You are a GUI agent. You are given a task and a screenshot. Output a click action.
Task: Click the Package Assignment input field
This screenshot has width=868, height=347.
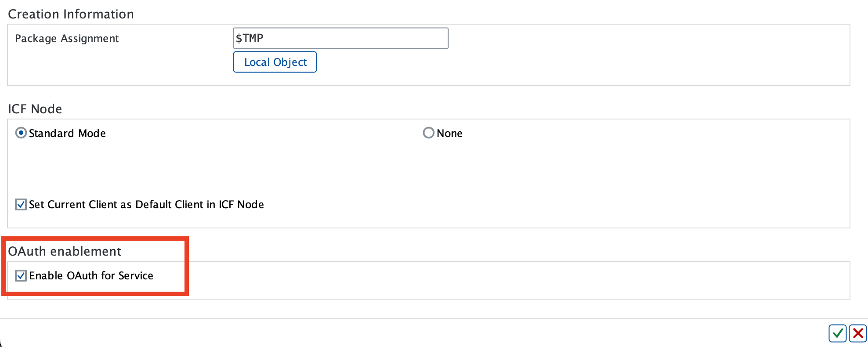tap(340, 38)
